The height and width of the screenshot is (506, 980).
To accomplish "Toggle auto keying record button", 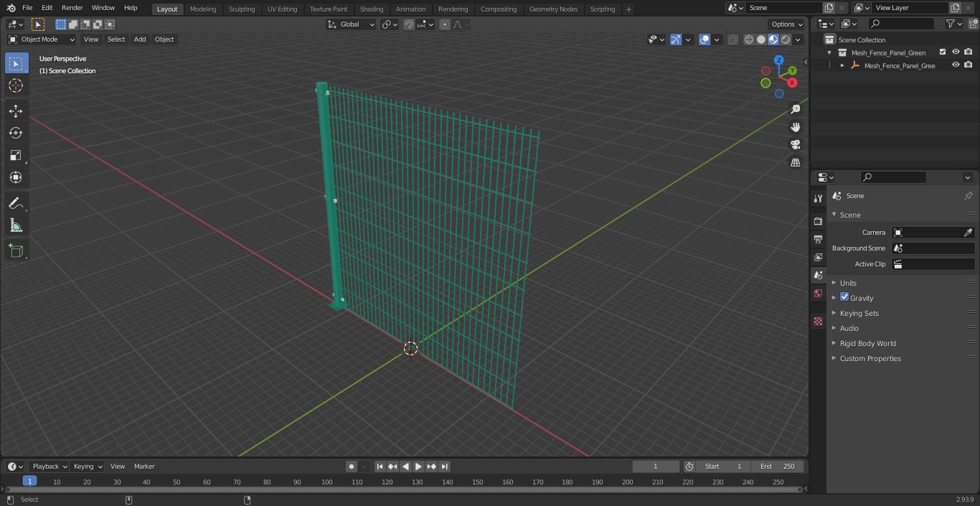I will (x=352, y=467).
